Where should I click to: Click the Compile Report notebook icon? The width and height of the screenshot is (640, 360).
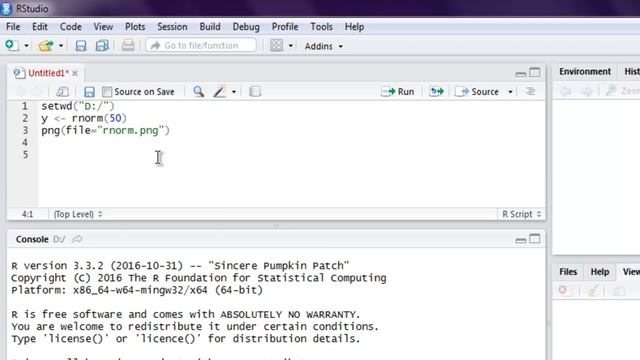click(x=255, y=91)
